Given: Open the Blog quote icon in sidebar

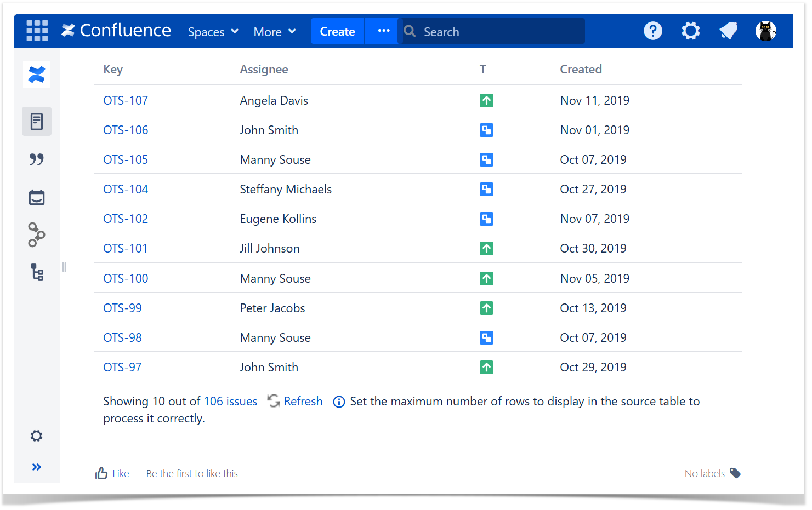Looking at the screenshot, I should click(37, 159).
